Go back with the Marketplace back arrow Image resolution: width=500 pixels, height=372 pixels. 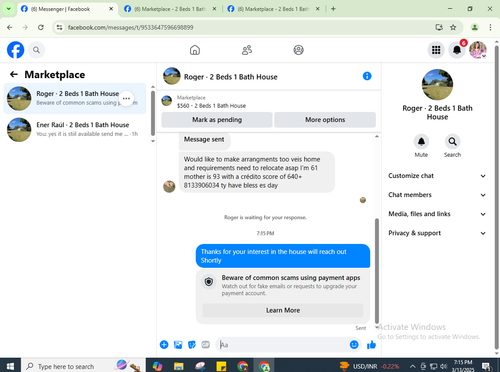(x=14, y=74)
